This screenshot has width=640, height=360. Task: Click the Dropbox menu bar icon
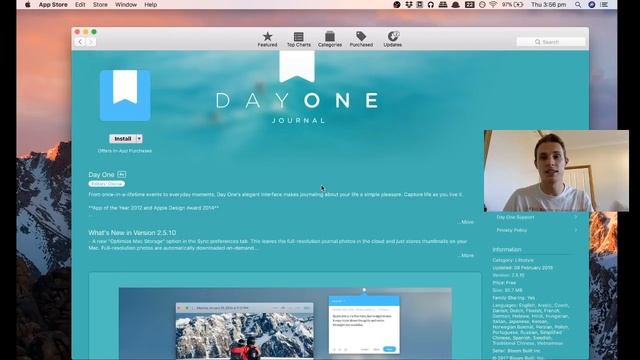coord(409,4)
